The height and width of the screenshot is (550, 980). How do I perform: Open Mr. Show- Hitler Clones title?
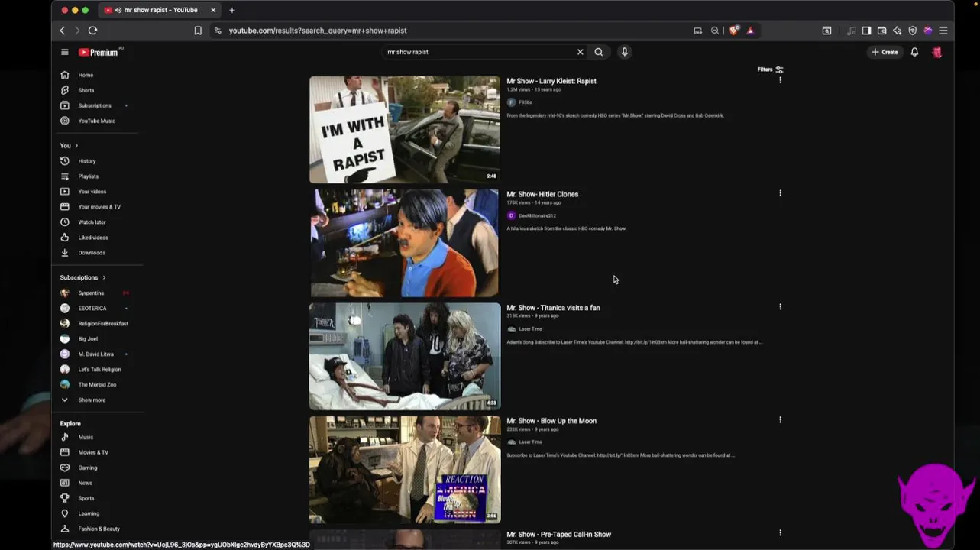click(x=542, y=194)
